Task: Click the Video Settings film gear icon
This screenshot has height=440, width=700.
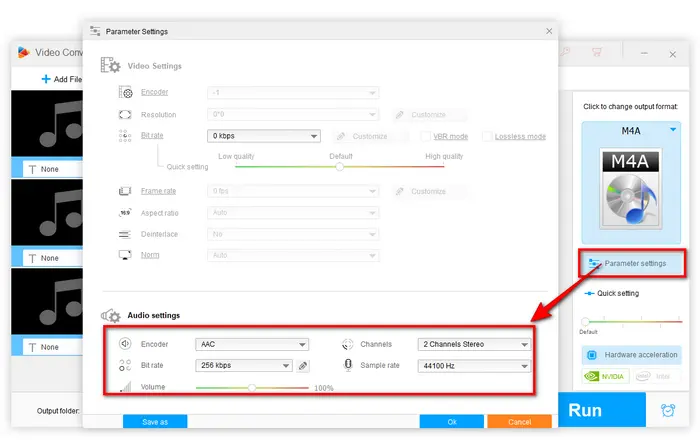Action: pyautogui.click(x=110, y=65)
